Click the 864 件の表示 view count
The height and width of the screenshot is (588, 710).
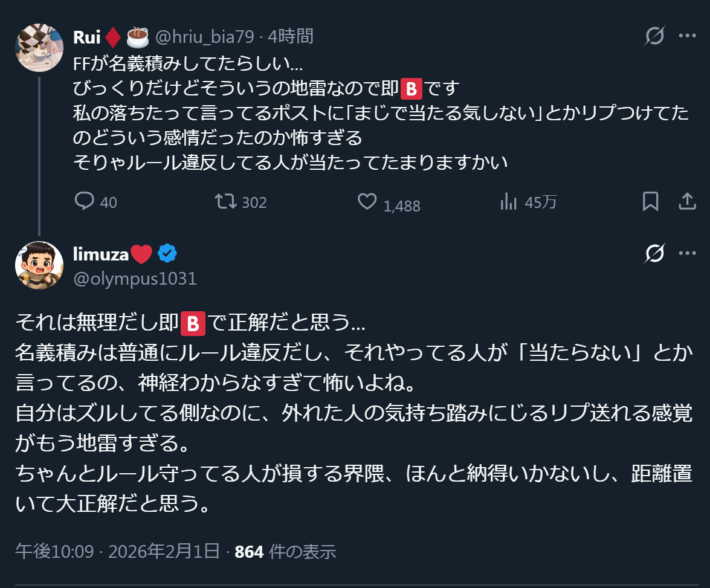coord(285,551)
